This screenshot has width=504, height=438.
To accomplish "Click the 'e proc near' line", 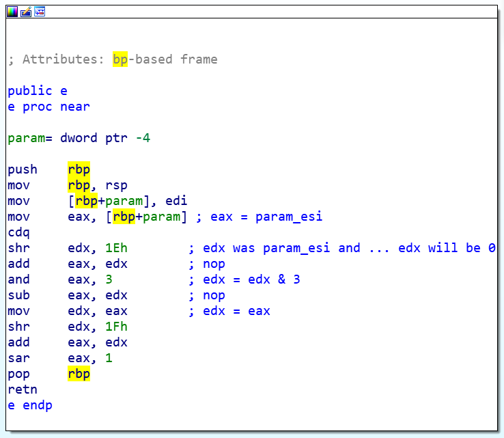I will [49, 107].
